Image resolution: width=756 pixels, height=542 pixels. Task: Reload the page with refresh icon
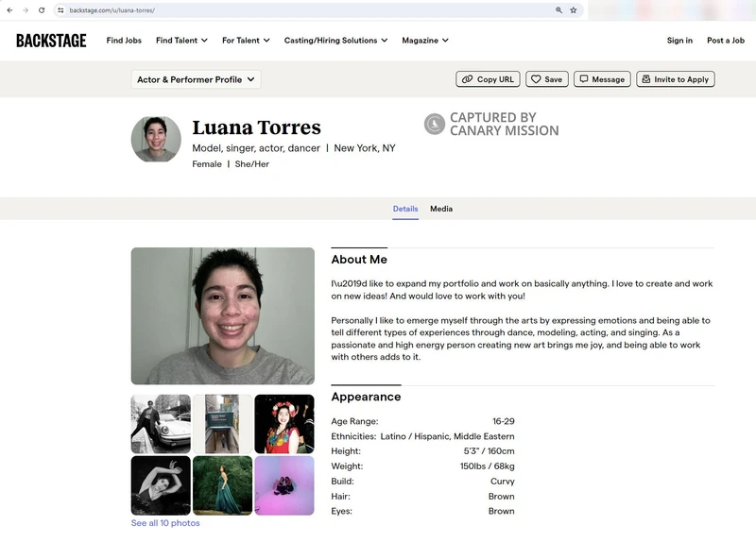42,10
